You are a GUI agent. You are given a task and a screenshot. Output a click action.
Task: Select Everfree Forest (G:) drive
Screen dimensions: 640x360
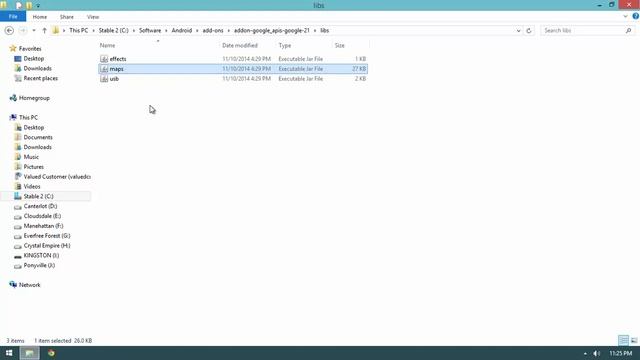click(x=47, y=236)
